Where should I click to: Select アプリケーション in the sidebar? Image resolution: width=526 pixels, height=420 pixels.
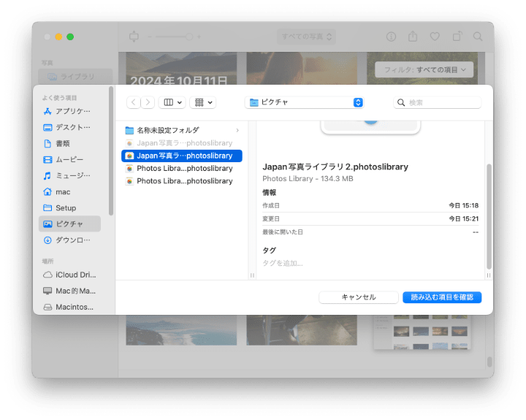pyautogui.click(x=72, y=111)
